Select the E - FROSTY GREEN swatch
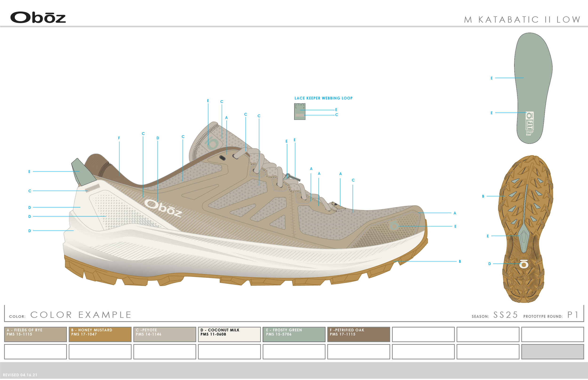The width and height of the screenshot is (588, 380). click(294, 334)
